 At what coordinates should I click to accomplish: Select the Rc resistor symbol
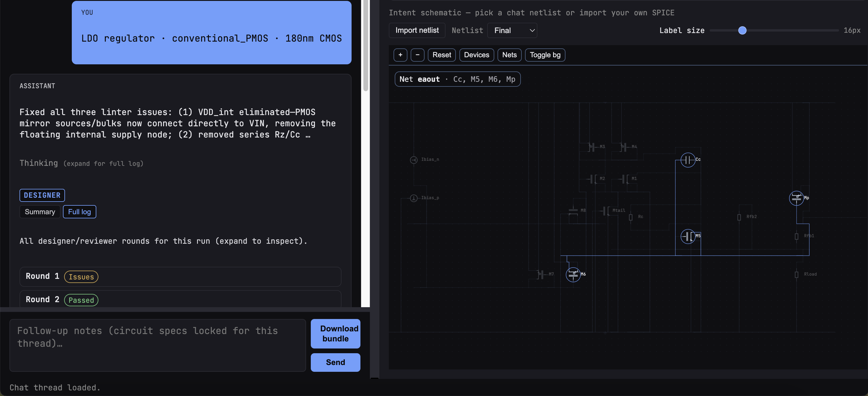pos(630,217)
